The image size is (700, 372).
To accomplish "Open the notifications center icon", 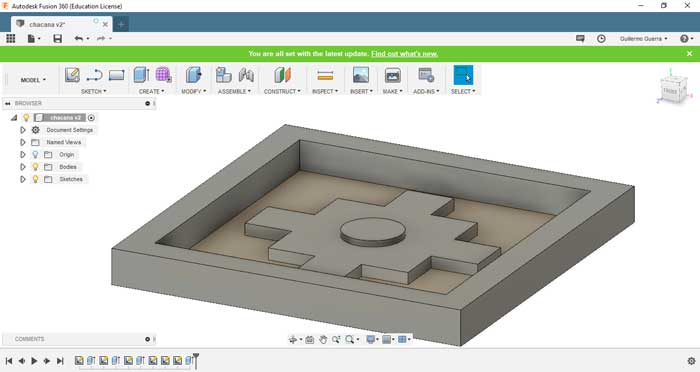I will tap(580, 38).
